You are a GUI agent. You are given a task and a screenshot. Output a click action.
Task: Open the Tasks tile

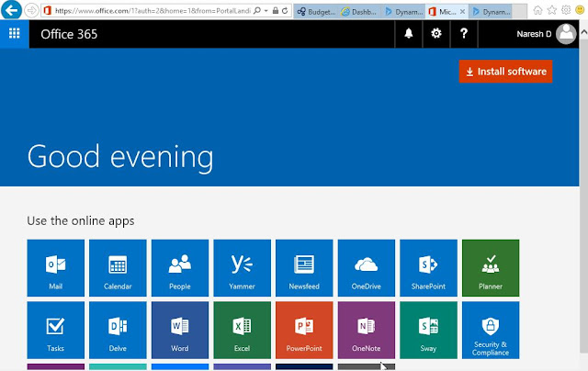(x=55, y=331)
